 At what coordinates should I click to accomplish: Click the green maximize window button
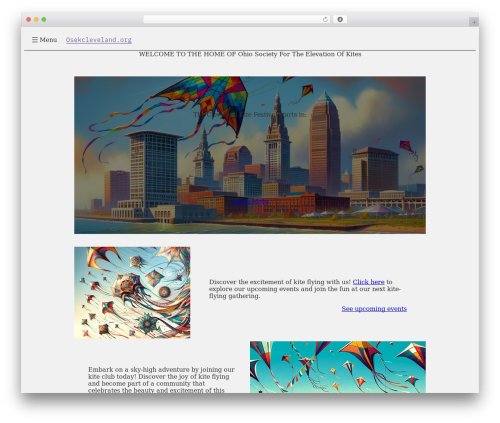44,19
